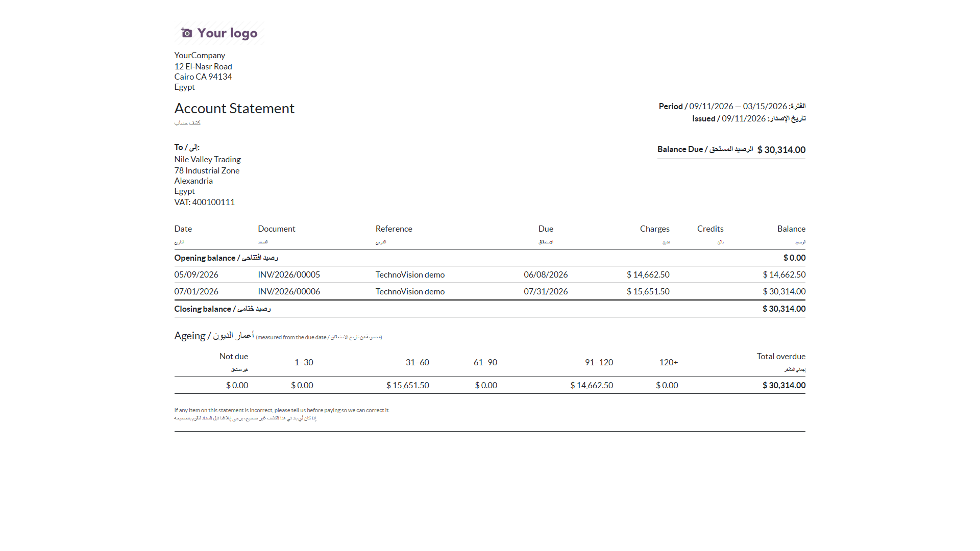The height and width of the screenshot is (551, 980).
Task: Click the Date column header
Action: [x=183, y=229]
